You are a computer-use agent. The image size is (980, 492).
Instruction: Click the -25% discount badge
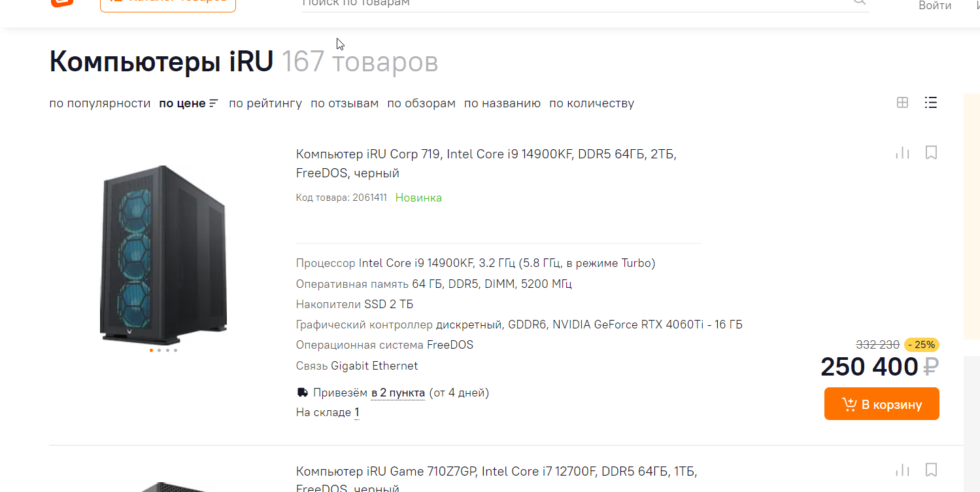pyautogui.click(x=922, y=345)
